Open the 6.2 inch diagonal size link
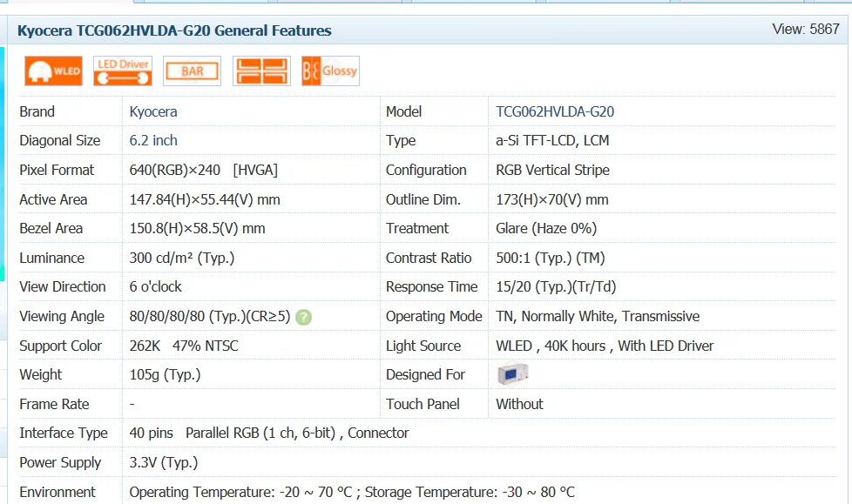This screenshot has height=504, width=852. pyautogui.click(x=153, y=141)
